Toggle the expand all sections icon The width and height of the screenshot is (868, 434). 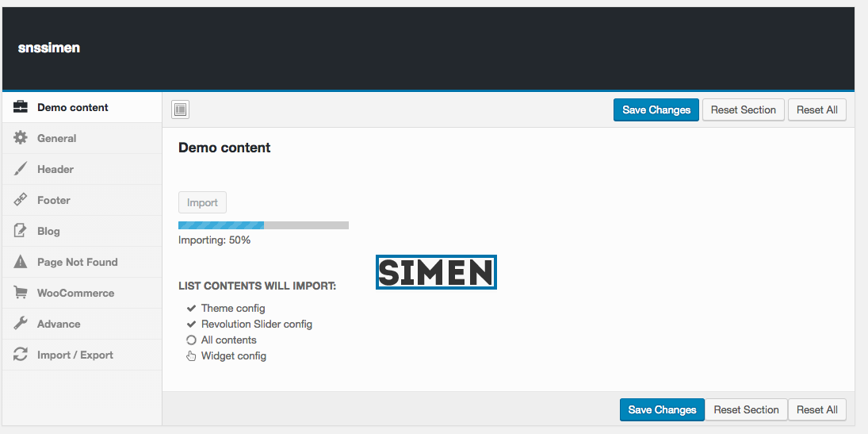(181, 109)
